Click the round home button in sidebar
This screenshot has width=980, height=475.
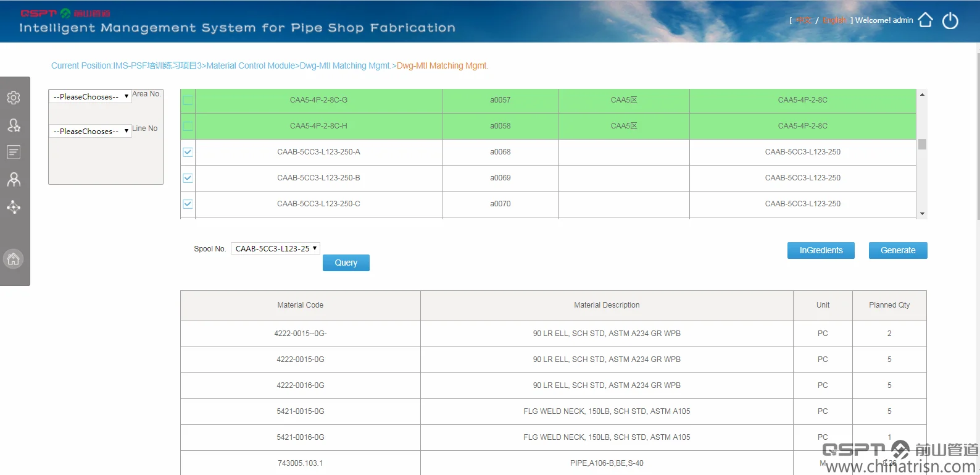point(14,259)
